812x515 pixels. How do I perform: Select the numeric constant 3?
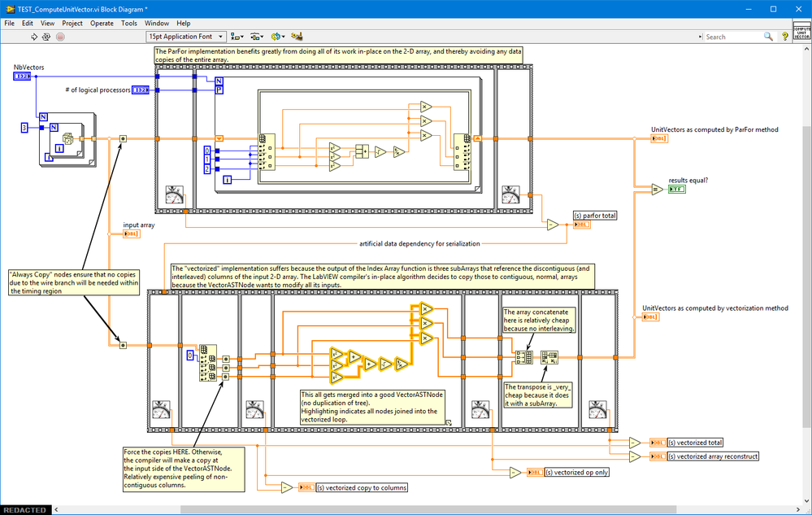(24, 128)
